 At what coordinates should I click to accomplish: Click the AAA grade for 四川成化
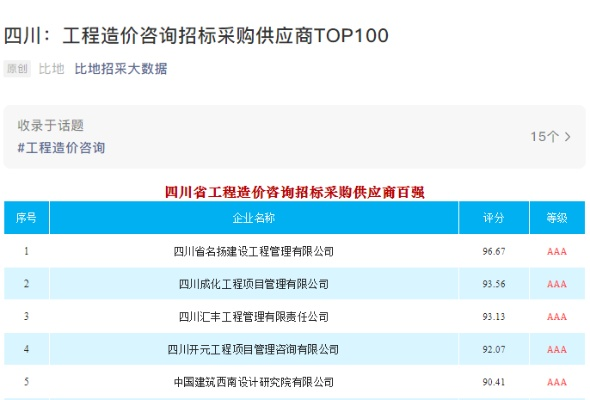point(557,284)
